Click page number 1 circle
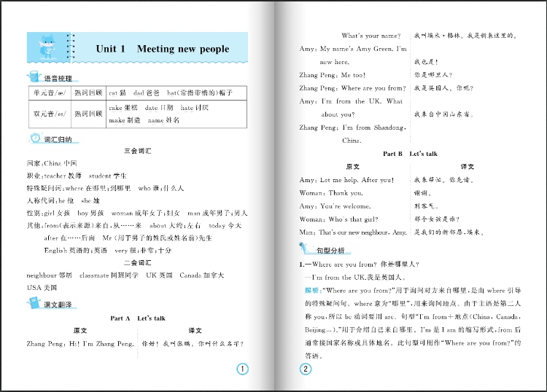This screenshot has width=547, height=392. click(242, 369)
